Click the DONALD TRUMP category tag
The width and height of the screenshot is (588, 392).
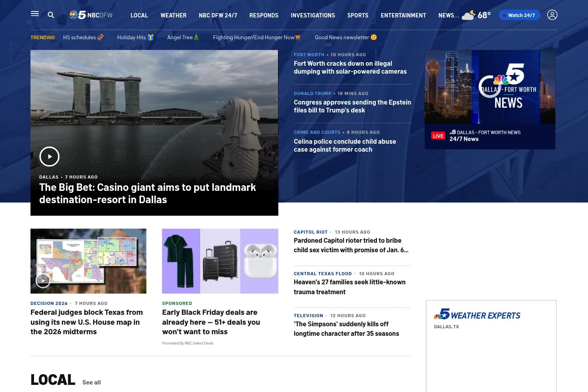click(x=312, y=93)
